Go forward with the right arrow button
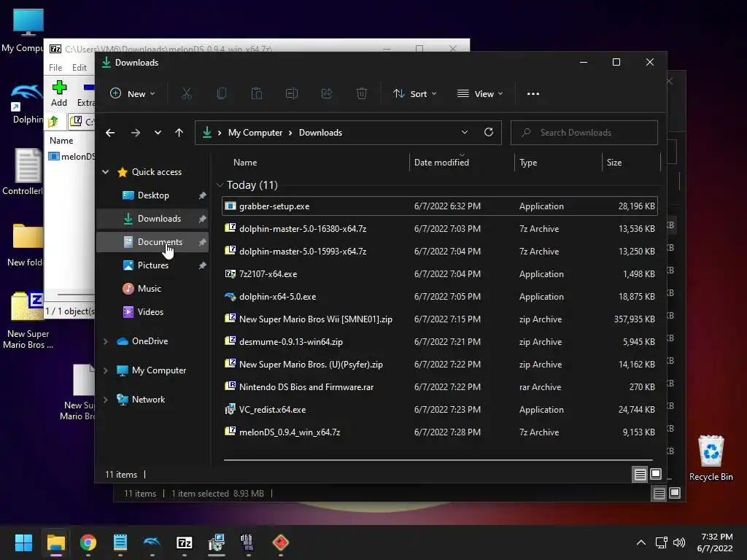Viewport: 747px width, 560px height. 135,133
